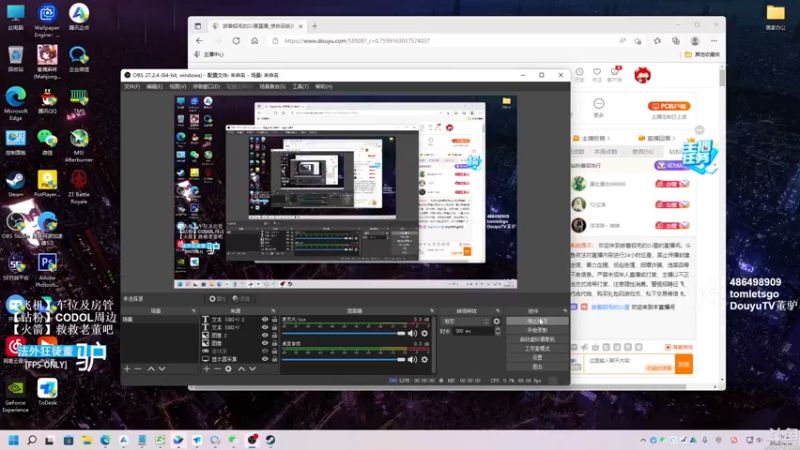Screen dimensions: 800x450
Task: Open OBS Studio from the desktop shortcut
Action: (15, 224)
